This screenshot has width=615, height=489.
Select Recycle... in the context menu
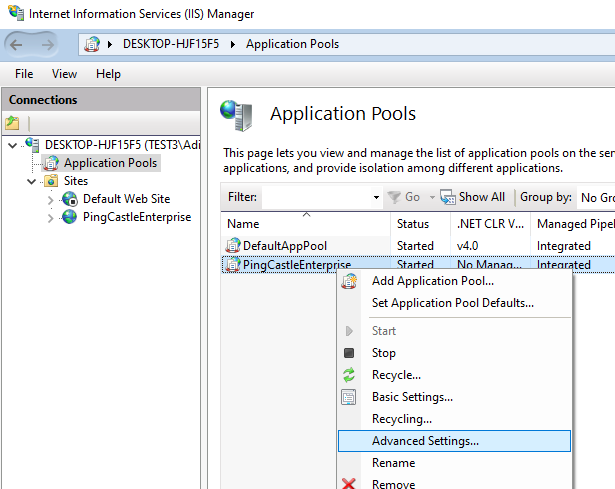click(454, 375)
